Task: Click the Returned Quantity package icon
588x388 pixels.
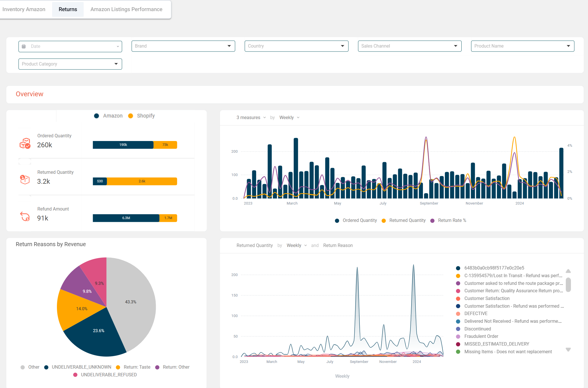Action: [x=25, y=179]
